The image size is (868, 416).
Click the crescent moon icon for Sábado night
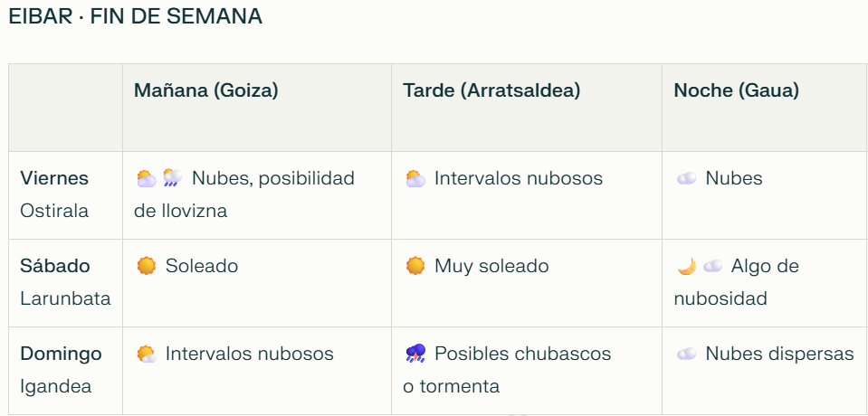coord(687,266)
